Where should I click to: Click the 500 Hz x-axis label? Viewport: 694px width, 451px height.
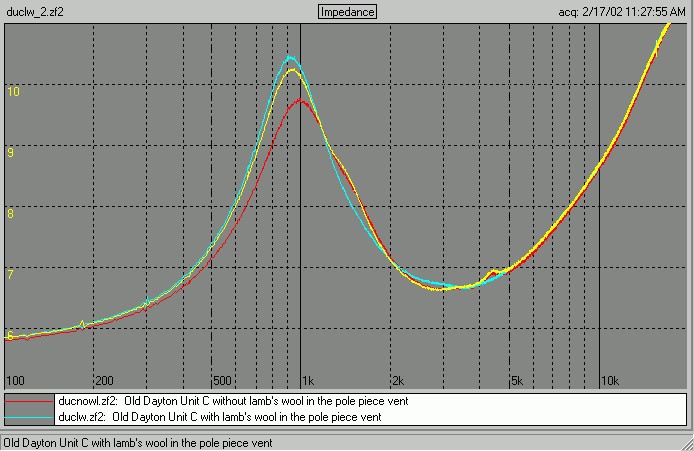click(222, 381)
